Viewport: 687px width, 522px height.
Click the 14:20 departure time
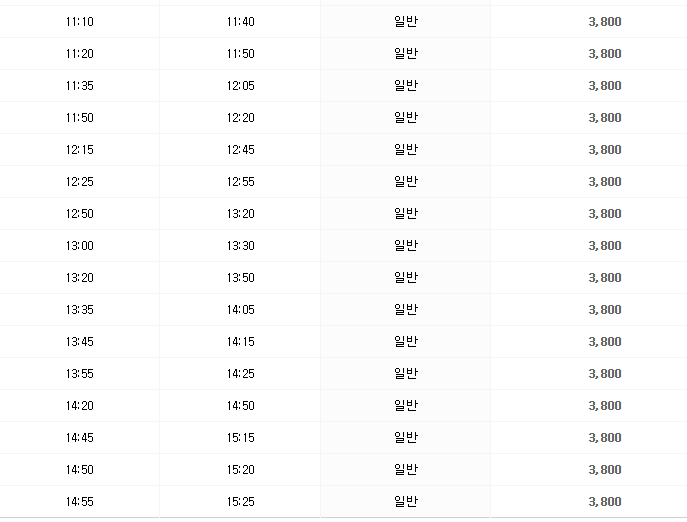coord(80,406)
